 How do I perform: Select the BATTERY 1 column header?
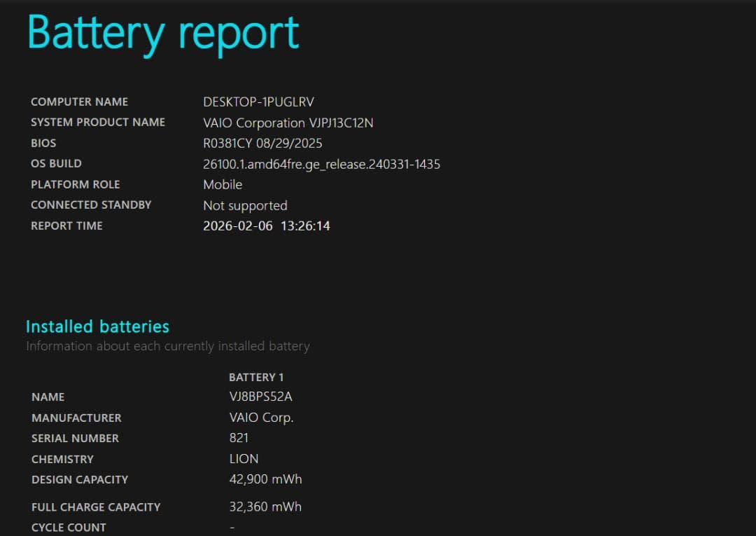tap(256, 377)
